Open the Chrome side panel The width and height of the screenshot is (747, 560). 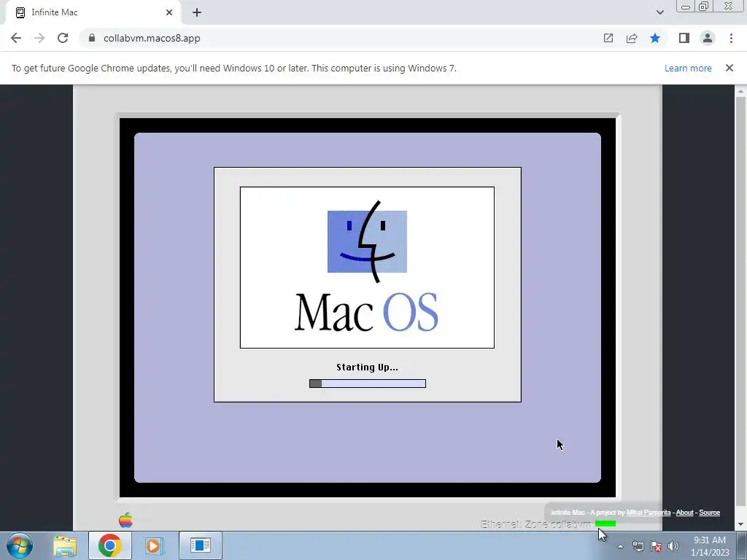684,38
